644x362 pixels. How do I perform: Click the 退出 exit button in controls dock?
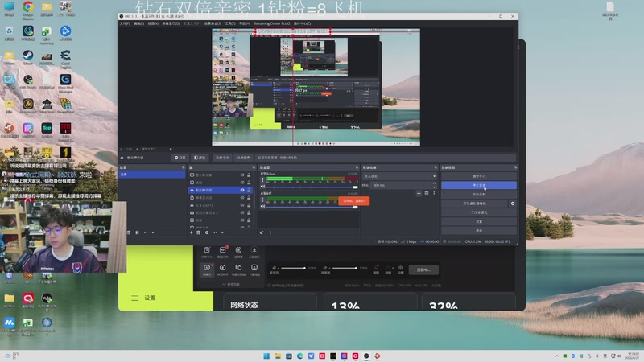479,230
